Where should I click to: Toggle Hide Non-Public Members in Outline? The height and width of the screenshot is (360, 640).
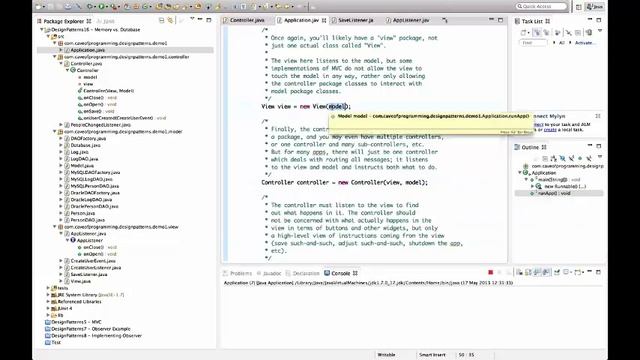pyautogui.click(x=580, y=158)
